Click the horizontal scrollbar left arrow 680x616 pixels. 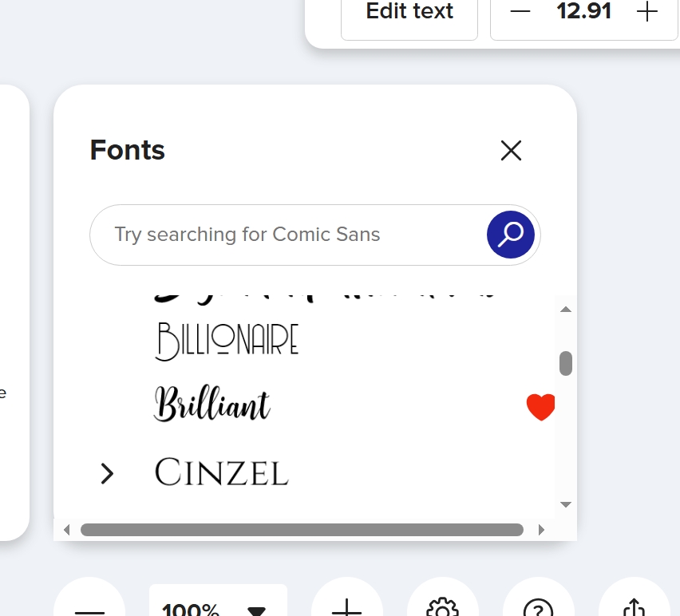click(x=66, y=530)
